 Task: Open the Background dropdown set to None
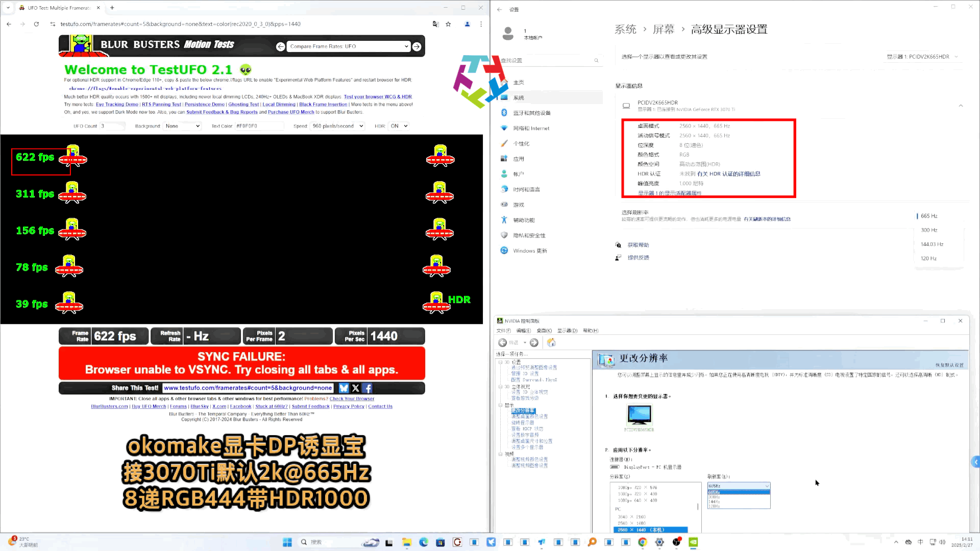[x=182, y=126]
